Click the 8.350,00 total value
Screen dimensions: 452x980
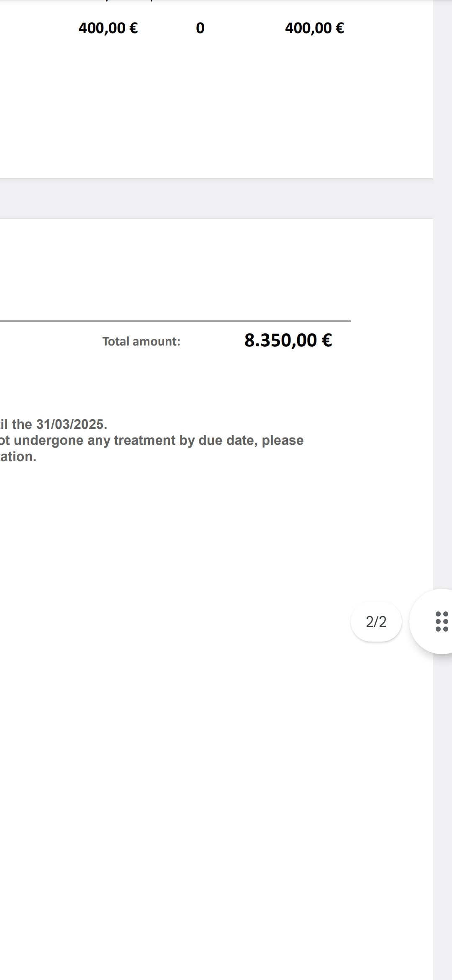(280, 340)
